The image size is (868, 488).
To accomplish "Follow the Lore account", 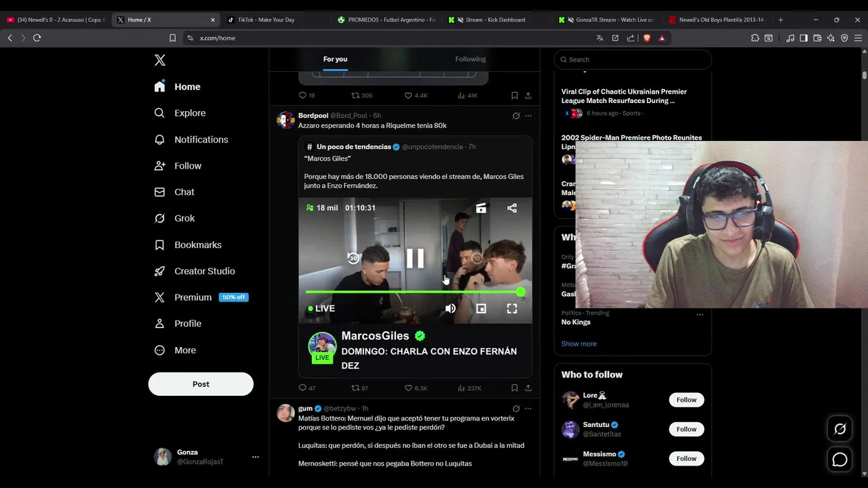I will pos(686,400).
